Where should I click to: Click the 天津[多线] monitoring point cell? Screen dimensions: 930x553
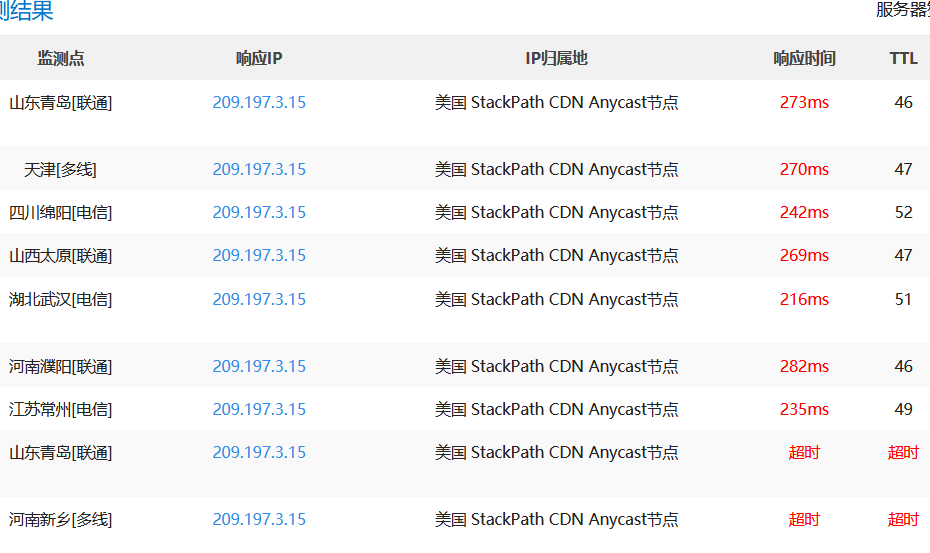point(61,169)
